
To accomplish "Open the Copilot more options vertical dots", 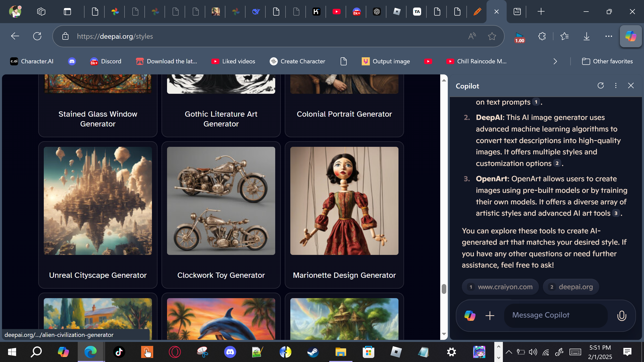I will point(616,86).
